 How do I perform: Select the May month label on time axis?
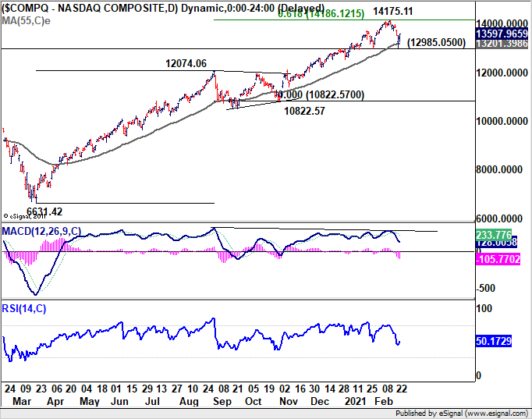pos(90,401)
